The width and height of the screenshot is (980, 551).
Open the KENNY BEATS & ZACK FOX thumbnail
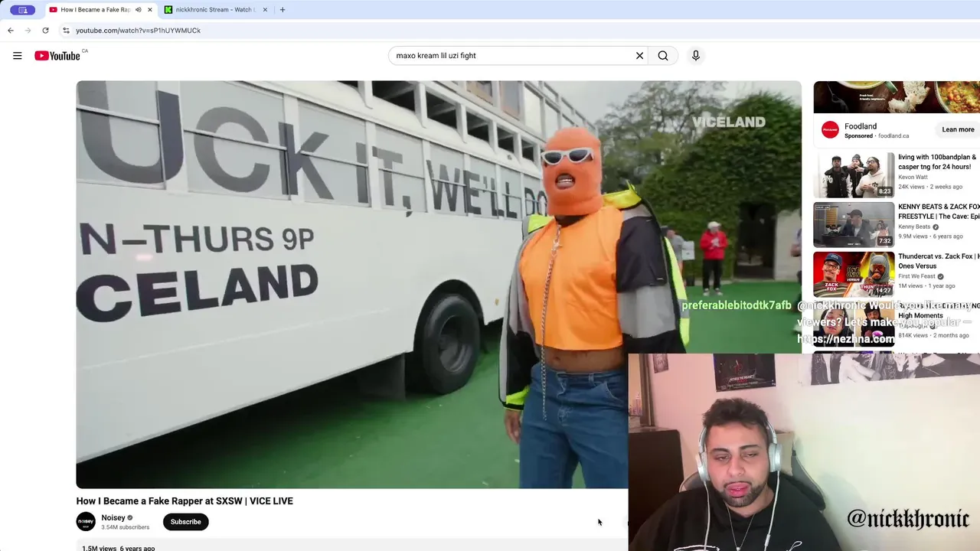point(854,224)
